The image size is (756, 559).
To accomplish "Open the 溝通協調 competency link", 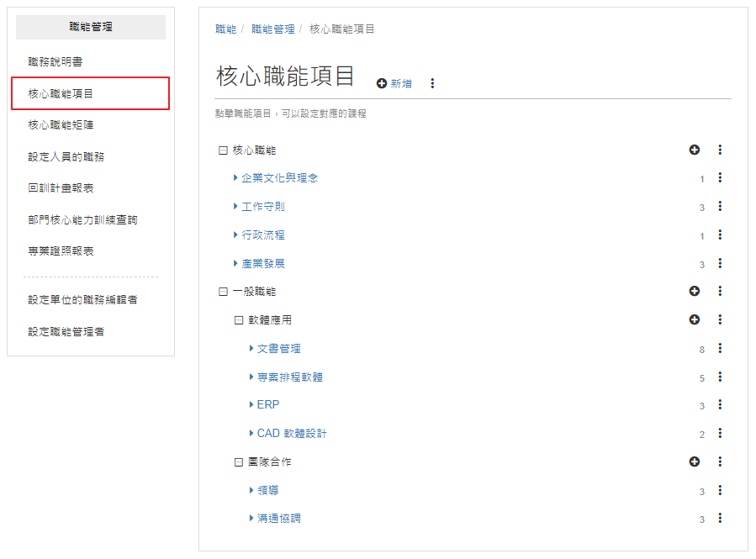I will point(279,519).
